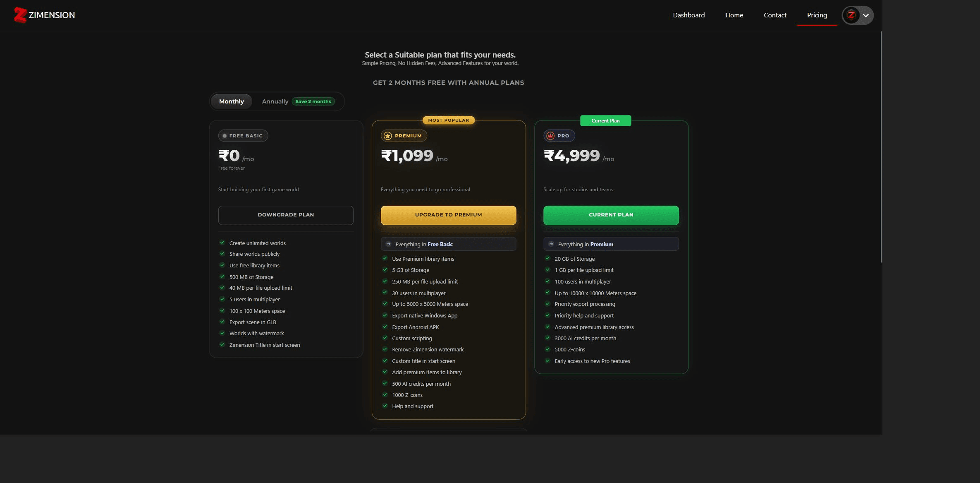
Task: Select the Pricing nav item
Action: point(817,15)
